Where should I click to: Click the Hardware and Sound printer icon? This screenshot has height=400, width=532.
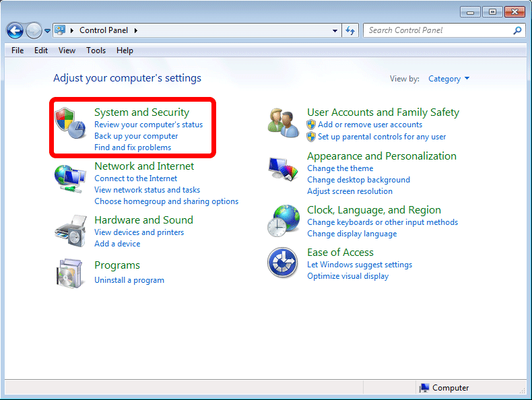click(x=71, y=231)
